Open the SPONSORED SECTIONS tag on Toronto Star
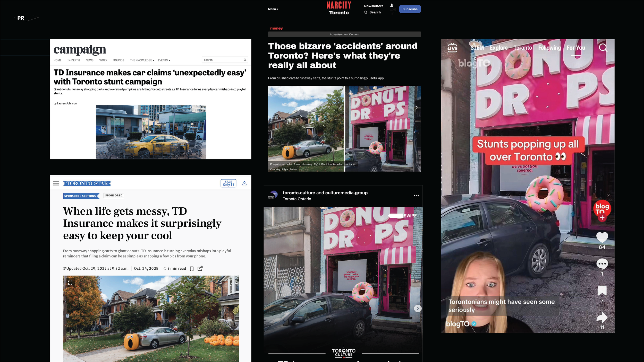Viewport: 644px width, 362px height. [81, 196]
